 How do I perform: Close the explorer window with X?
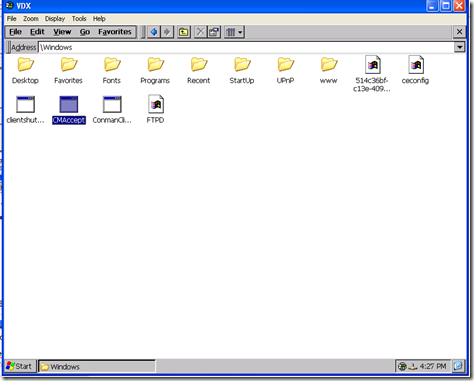pyautogui.click(x=459, y=32)
